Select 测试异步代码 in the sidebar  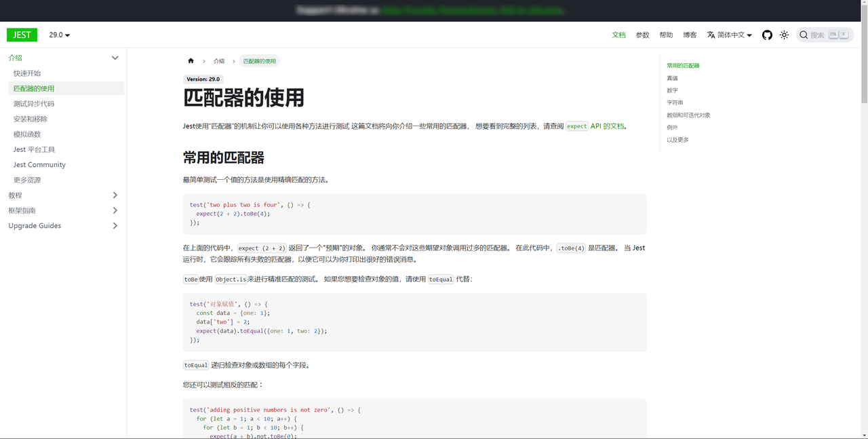(x=66, y=104)
